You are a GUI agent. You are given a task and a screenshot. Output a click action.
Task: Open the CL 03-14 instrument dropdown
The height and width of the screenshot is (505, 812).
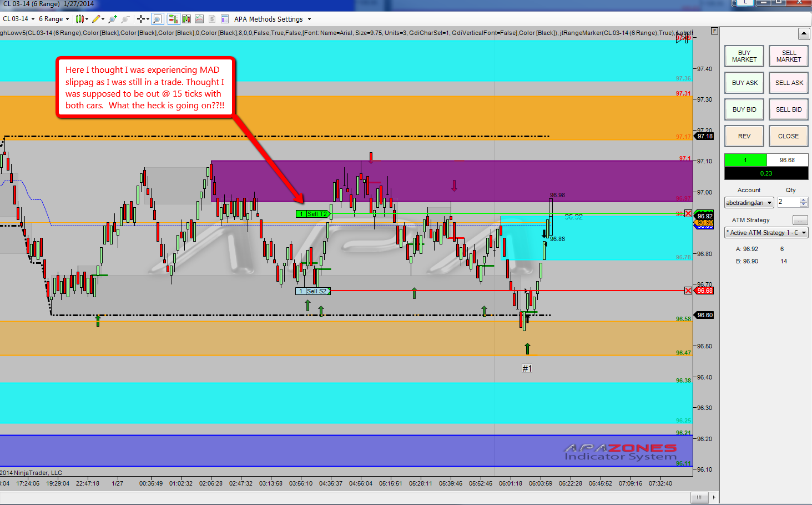[18, 19]
